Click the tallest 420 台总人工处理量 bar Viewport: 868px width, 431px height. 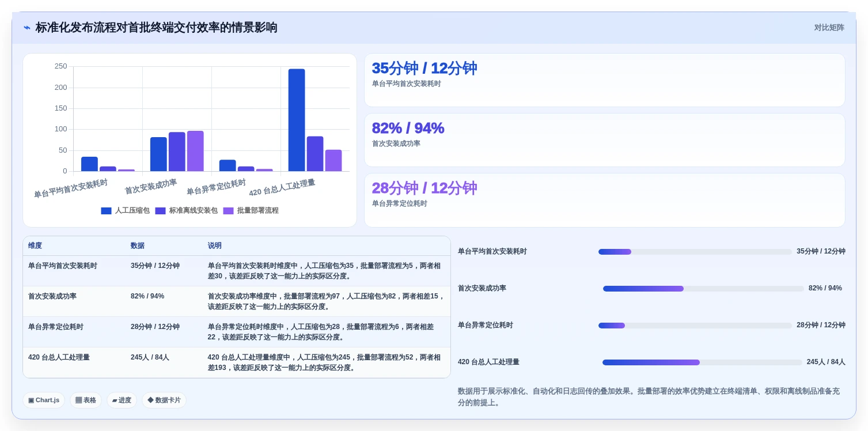coord(297,120)
